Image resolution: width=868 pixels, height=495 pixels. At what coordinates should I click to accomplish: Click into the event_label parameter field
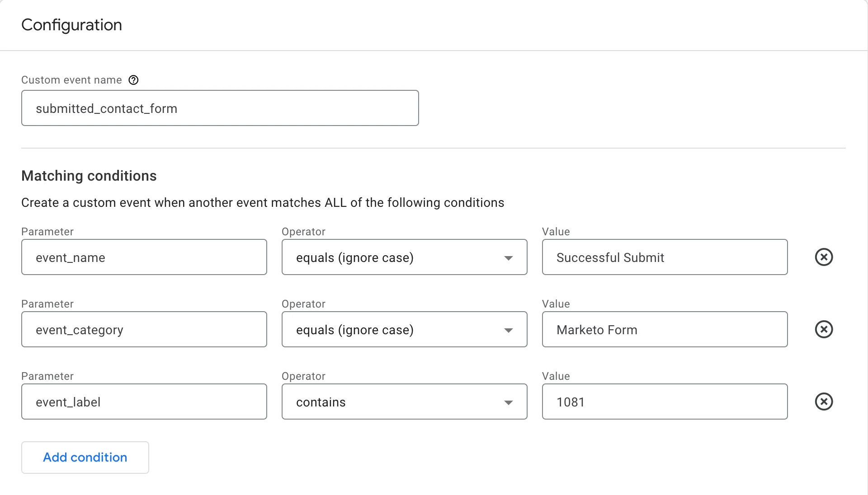click(144, 402)
